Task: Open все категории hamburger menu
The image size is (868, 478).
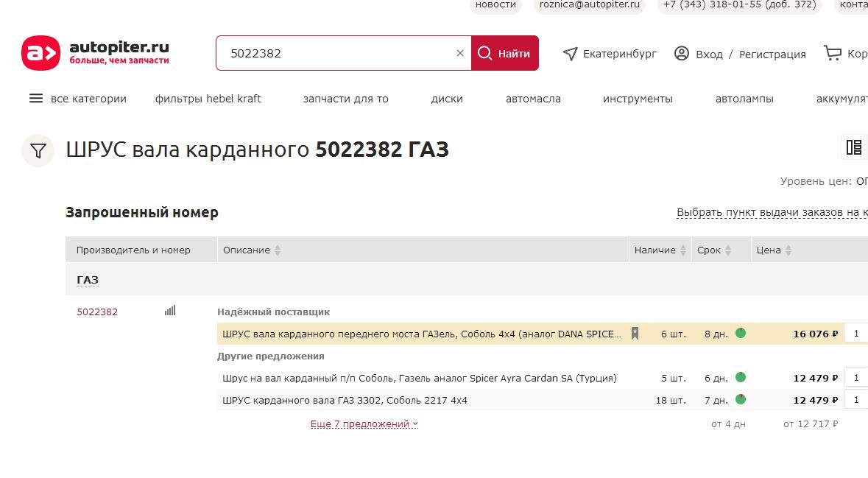Action: 36,99
